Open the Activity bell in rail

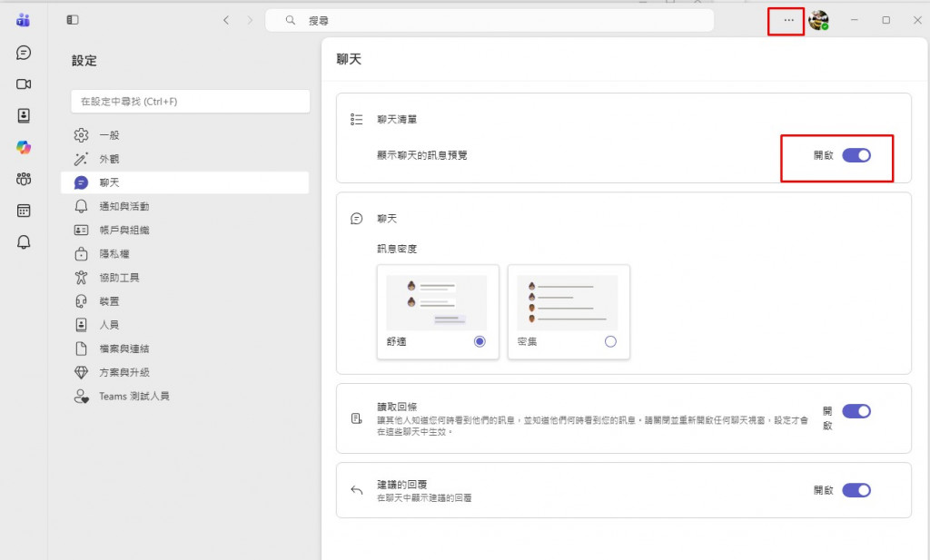tap(24, 241)
